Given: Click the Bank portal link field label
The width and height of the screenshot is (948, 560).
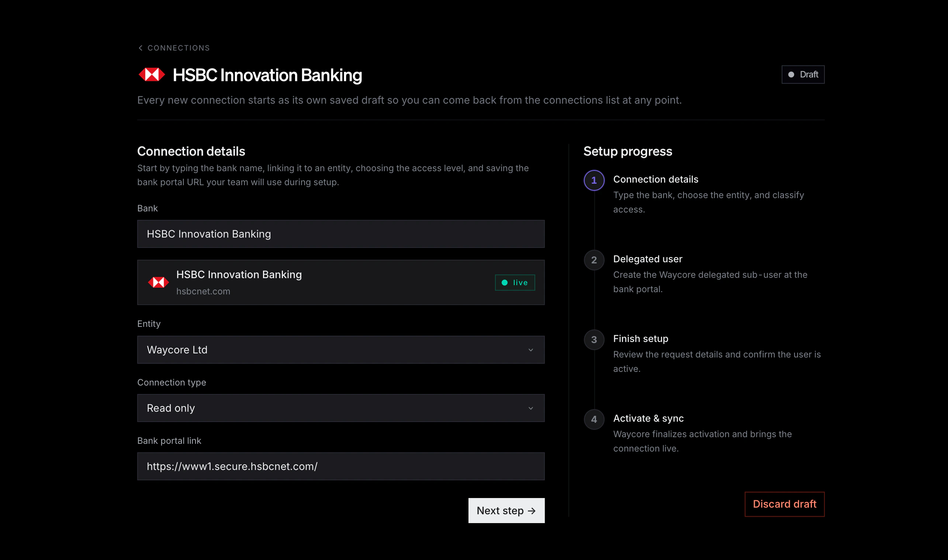Looking at the screenshot, I should point(169,441).
